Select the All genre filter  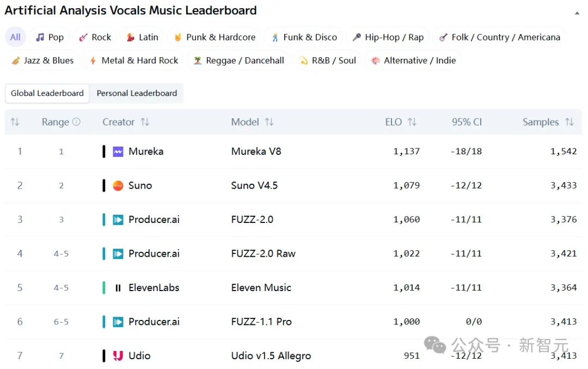[15, 37]
